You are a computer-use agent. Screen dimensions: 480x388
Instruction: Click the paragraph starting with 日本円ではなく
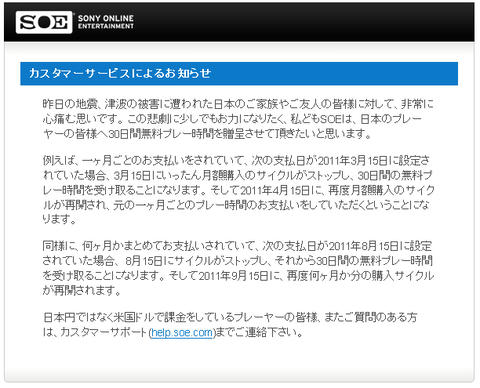tap(230, 324)
